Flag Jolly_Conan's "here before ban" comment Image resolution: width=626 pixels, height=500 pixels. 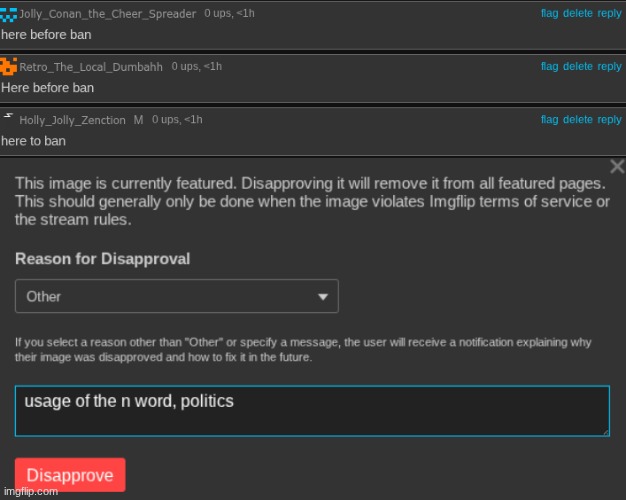(x=549, y=14)
